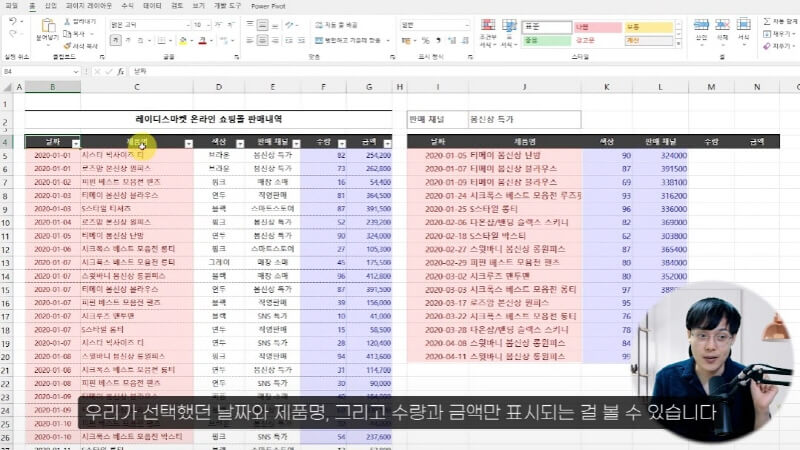Open the 판매 채널 column filter dropdown
The width and height of the screenshot is (800, 450).
click(x=296, y=144)
